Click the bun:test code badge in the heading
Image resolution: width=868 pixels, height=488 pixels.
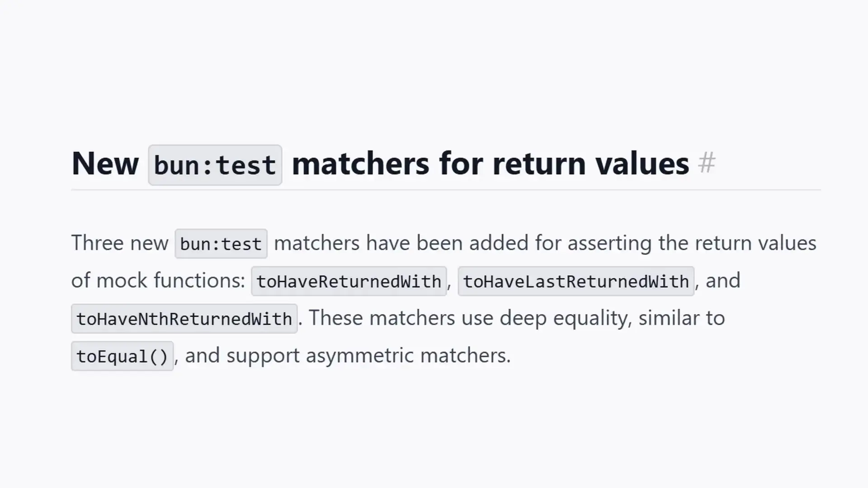pyautogui.click(x=215, y=165)
